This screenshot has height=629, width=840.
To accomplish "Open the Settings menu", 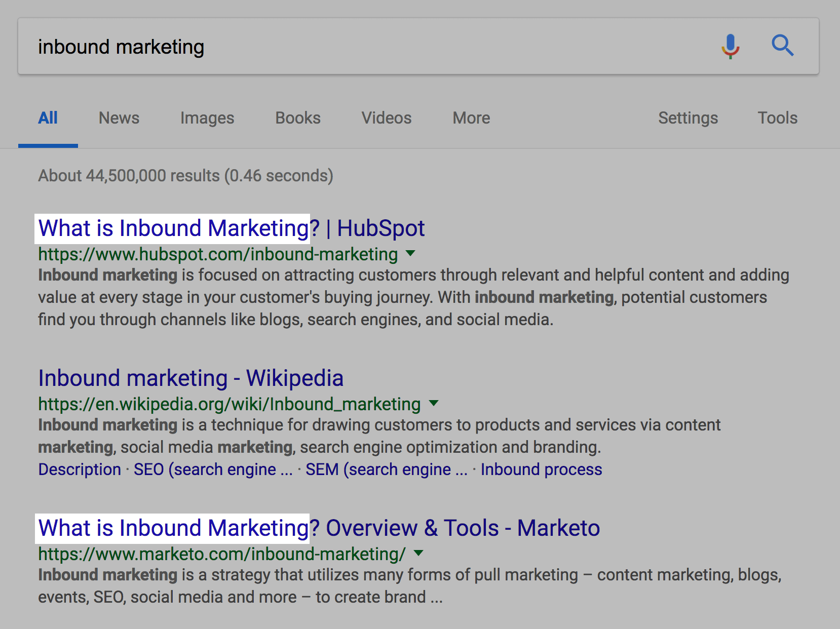I will tap(688, 118).
